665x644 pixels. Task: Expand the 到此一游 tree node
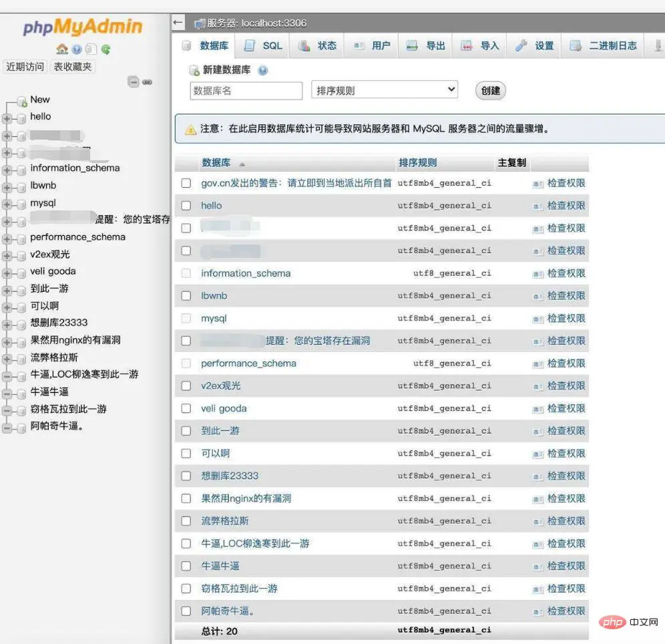coord(7,291)
